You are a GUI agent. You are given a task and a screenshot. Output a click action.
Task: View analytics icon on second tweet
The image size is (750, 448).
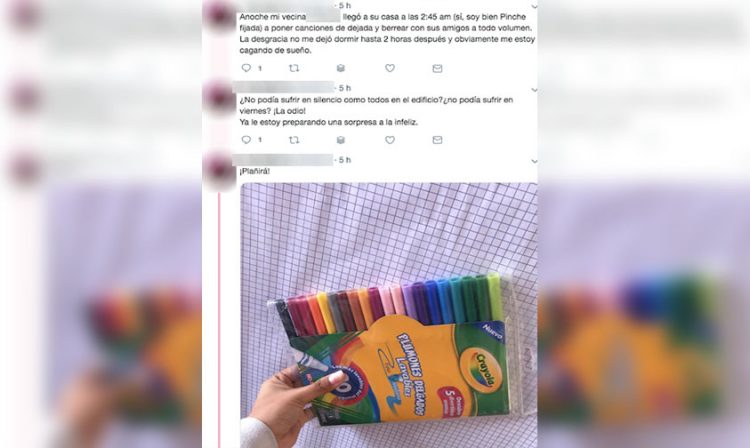coord(341,140)
